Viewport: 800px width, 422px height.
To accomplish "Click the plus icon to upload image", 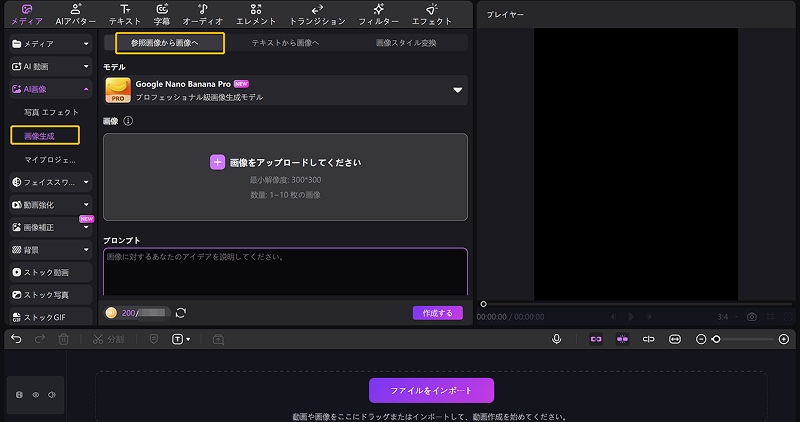I will click(x=217, y=162).
